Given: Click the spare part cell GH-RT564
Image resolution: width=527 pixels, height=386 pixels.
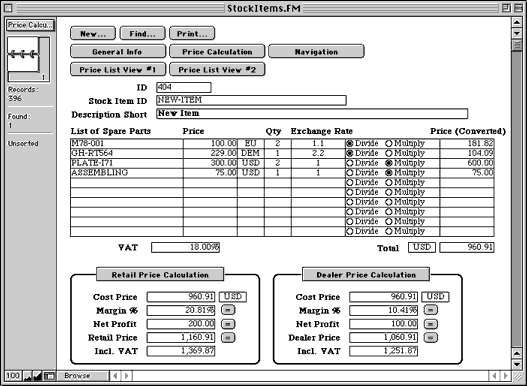Looking at the screenshot, I should tap(127, 153).
